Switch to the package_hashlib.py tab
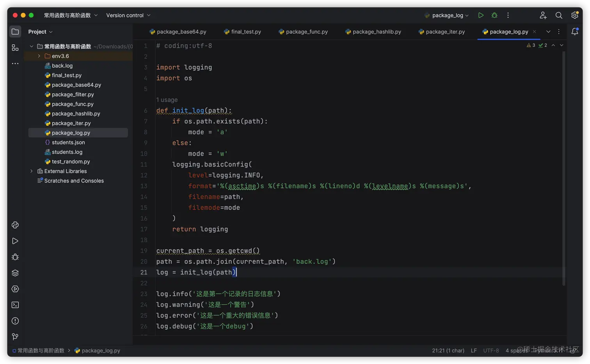Image resolution: width=590 pixels, height=364 pixels. [373, 32]
